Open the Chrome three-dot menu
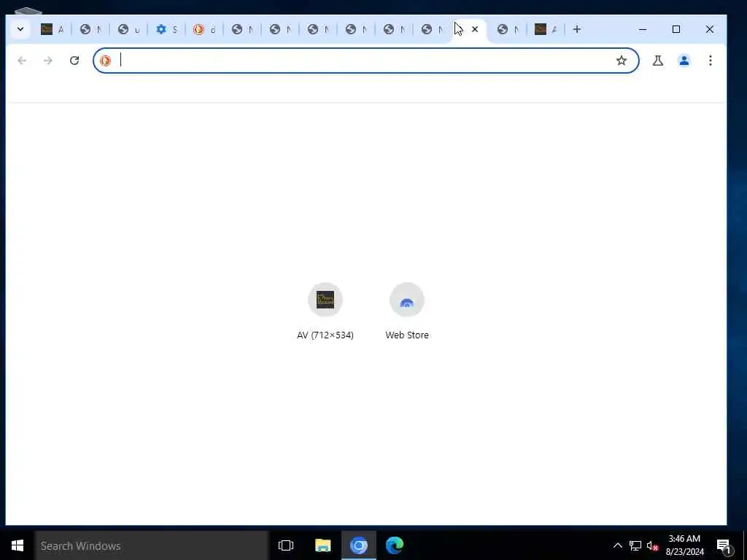 (711, 61)
